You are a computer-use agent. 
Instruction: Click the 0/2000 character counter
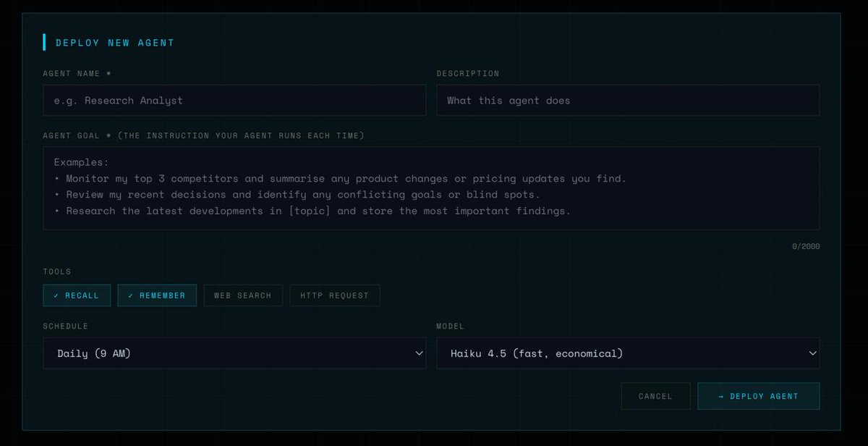click(x=806, y=246)
